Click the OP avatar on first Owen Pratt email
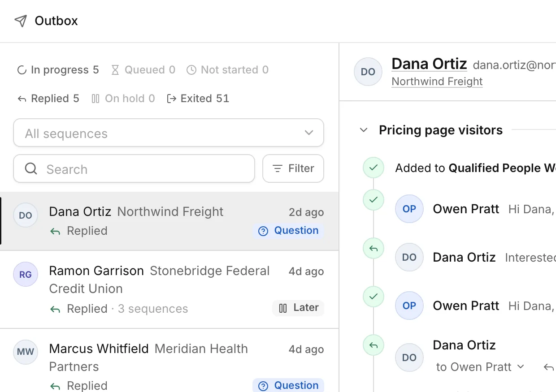 409,209
